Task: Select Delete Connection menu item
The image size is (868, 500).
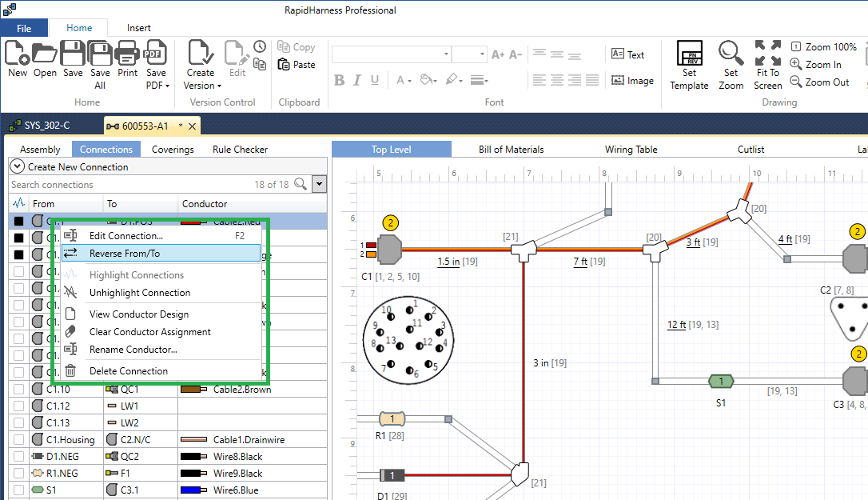Action: [161, 371]
